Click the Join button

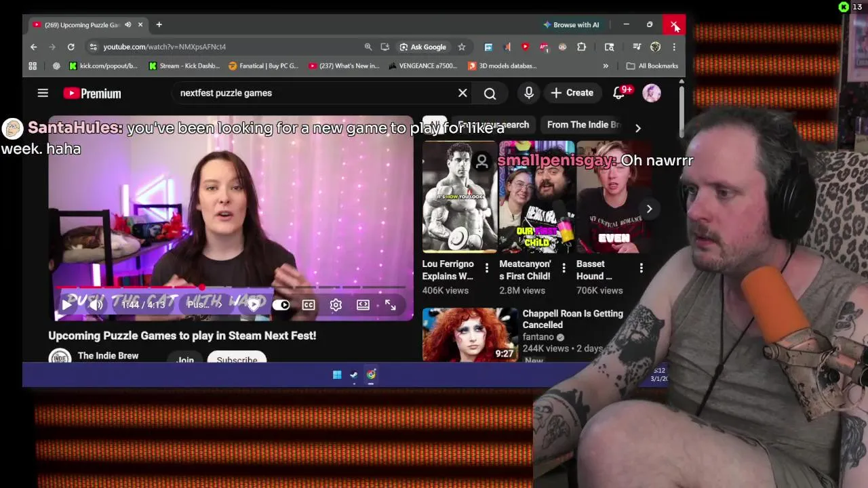[185, 358]
